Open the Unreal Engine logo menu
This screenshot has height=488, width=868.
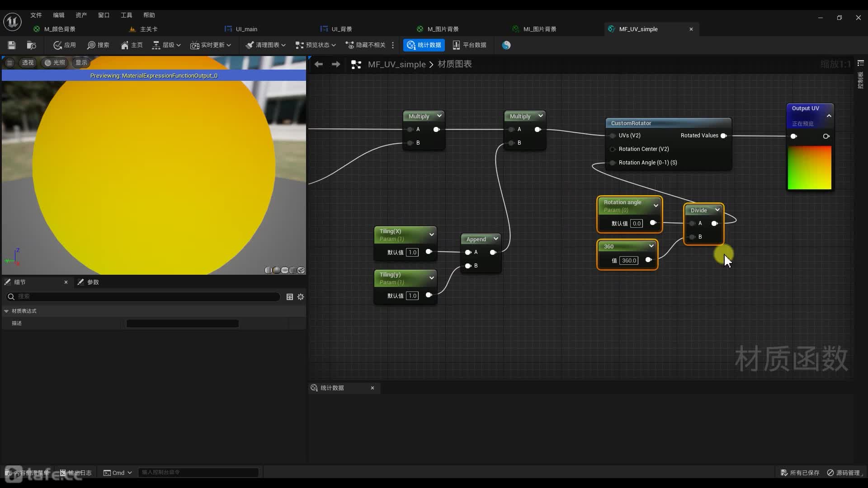pyautogui.click(x=12, y=21)
